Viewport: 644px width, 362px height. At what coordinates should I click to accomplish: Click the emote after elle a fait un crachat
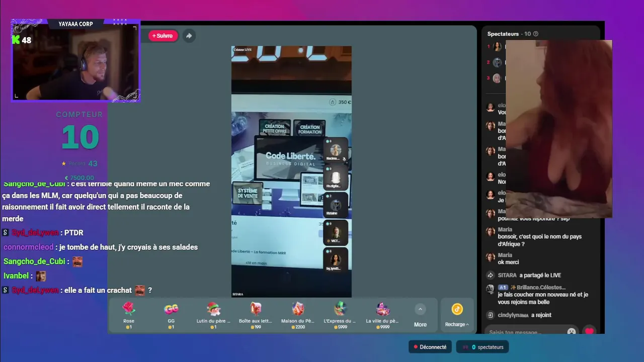140,290
